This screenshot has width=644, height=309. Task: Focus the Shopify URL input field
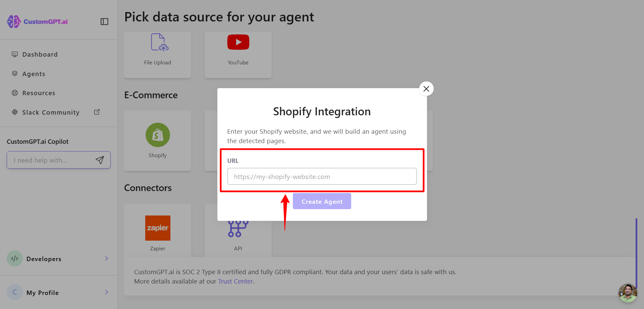point(322,176)
